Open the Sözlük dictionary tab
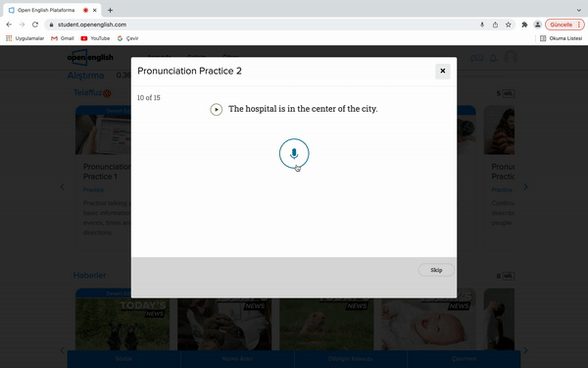 123,359
